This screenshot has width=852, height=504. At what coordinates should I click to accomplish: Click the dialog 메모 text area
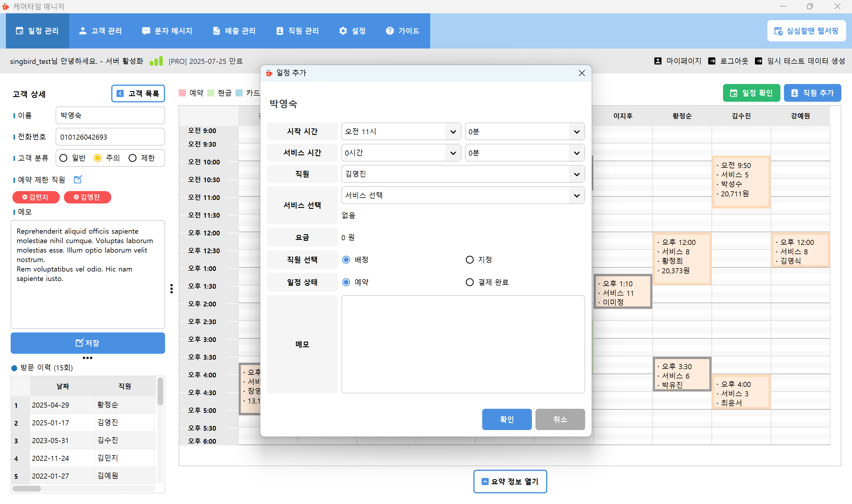[463, 344]
